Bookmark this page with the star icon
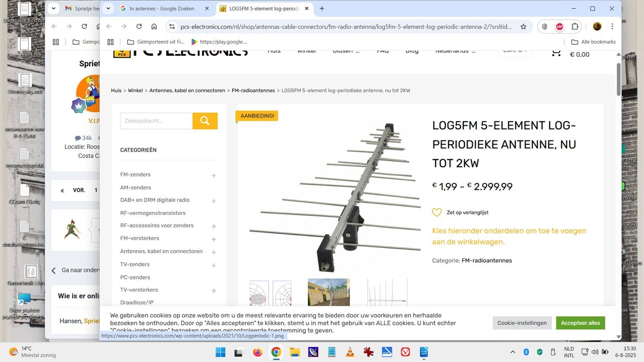Screen dimensions: 644x362 523,26
